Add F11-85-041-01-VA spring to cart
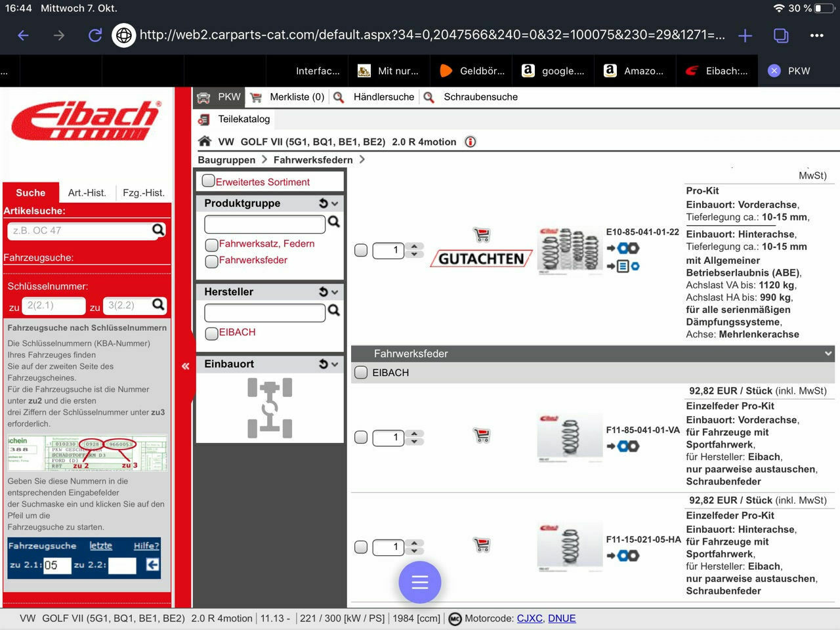This screenshot has height=630, width=840. tap(481, 435)
